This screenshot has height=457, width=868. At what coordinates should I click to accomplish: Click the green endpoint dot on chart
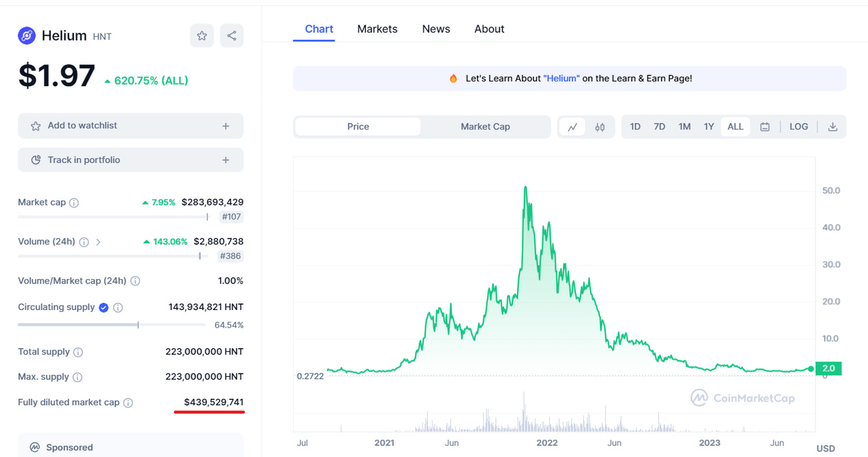coord(811,368)
